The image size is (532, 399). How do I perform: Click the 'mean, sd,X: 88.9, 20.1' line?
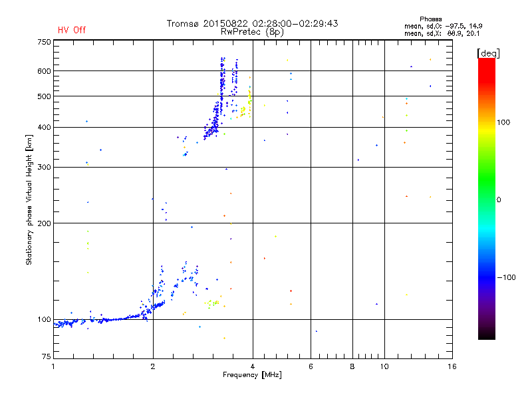(x=442, y=33)
